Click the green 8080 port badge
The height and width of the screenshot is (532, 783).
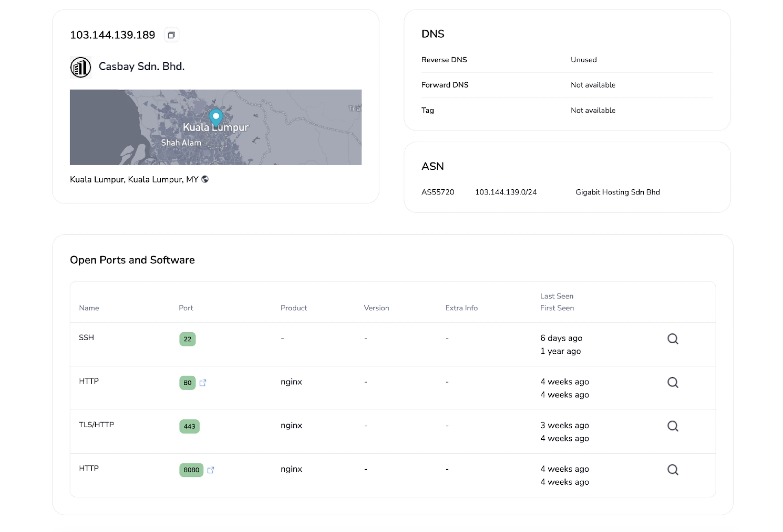coord(191,470)
